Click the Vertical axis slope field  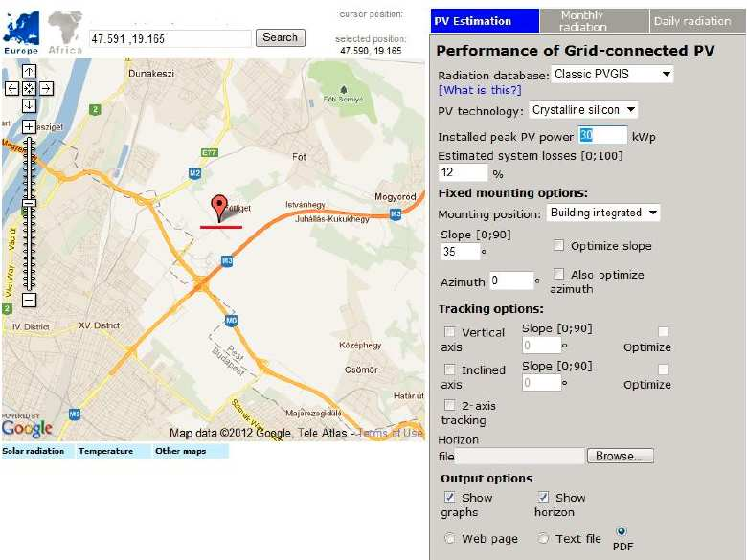click(x=541, y=346)
